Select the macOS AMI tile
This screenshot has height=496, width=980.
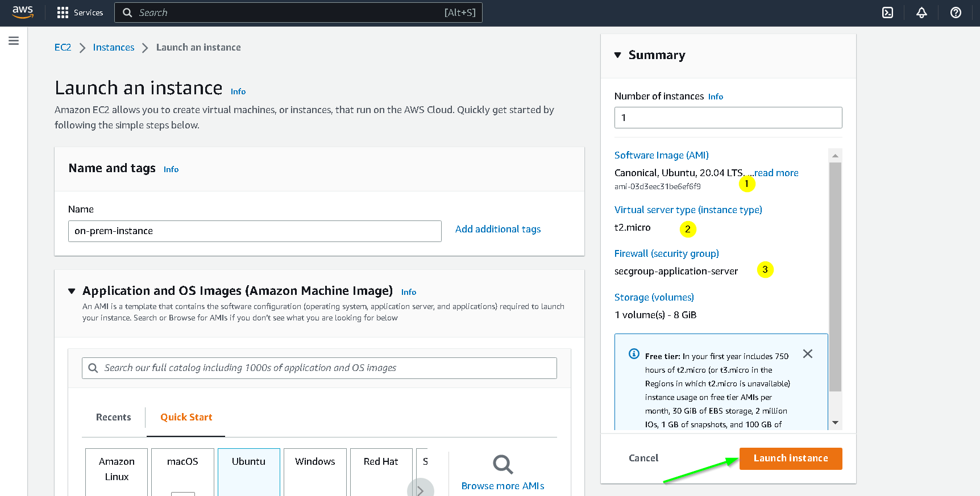[x=182, y=472]
